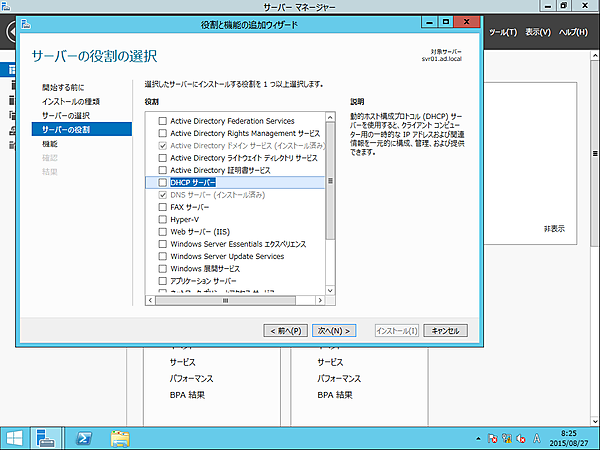Click the roles list scroll down arrow
This screenshot has width=600, height=450.
(x=330, y=290)
